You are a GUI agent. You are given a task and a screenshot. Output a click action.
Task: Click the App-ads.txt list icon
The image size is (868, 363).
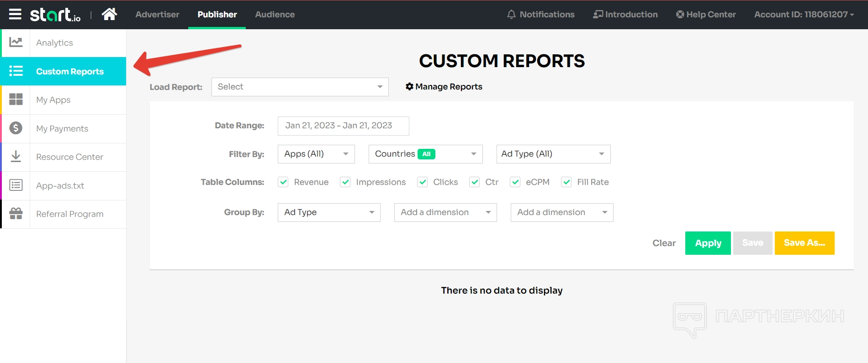coord(16,185)
